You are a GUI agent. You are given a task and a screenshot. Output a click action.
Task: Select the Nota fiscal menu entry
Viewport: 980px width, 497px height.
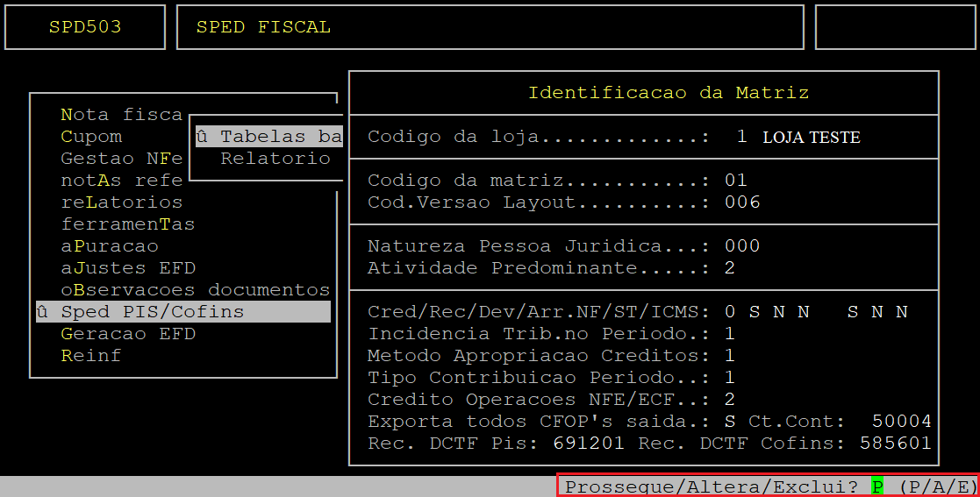coord(122,115)
